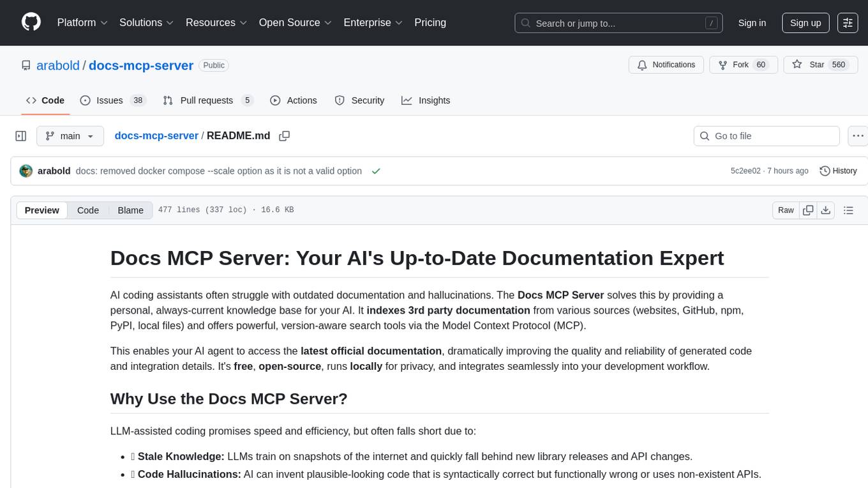The image size is (868, 488).
Task: Expand the Resources menu
Action: tap(216, 22)
